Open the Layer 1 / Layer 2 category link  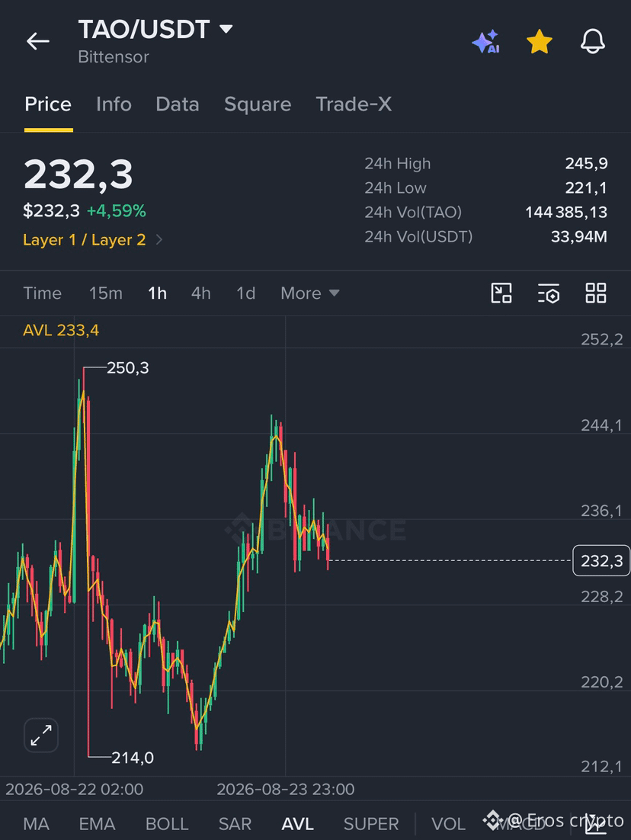click(x=84, y=239)
